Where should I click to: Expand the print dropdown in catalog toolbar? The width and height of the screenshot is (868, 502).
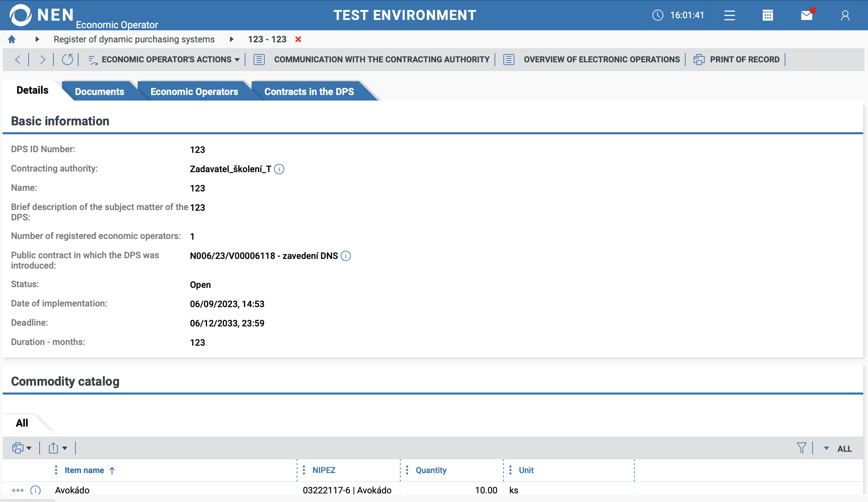point(22,448)
